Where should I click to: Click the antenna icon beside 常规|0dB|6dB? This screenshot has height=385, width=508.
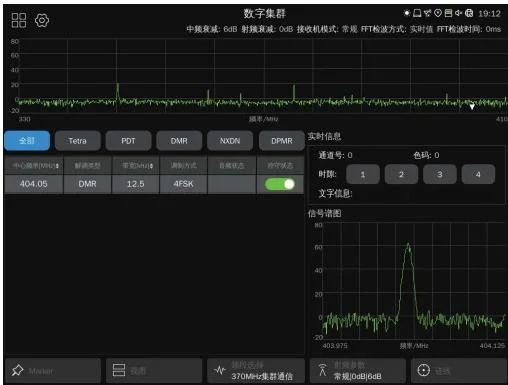point(322,370)
